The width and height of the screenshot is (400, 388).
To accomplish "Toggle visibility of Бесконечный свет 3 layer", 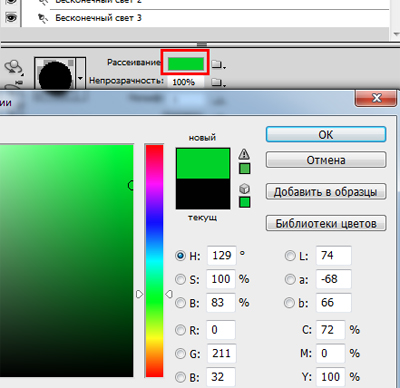I will pos(11,17).
